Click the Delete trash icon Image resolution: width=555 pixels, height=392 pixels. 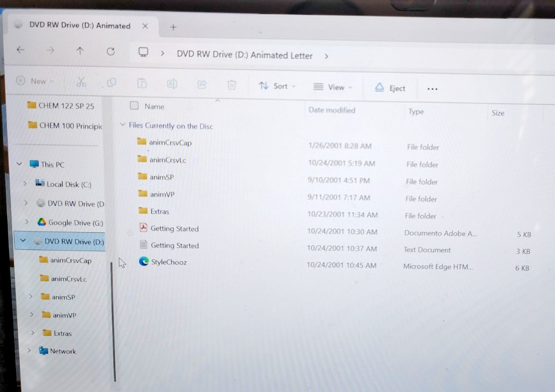(232, 85)
